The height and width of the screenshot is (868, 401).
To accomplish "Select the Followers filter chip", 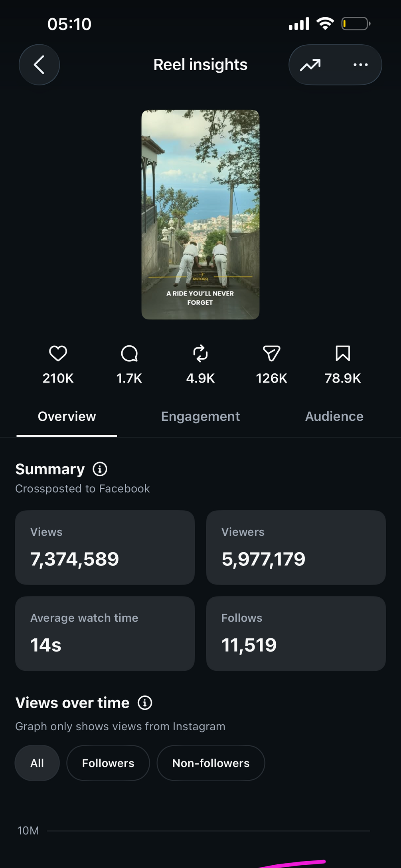I will (x=108, y=763).
